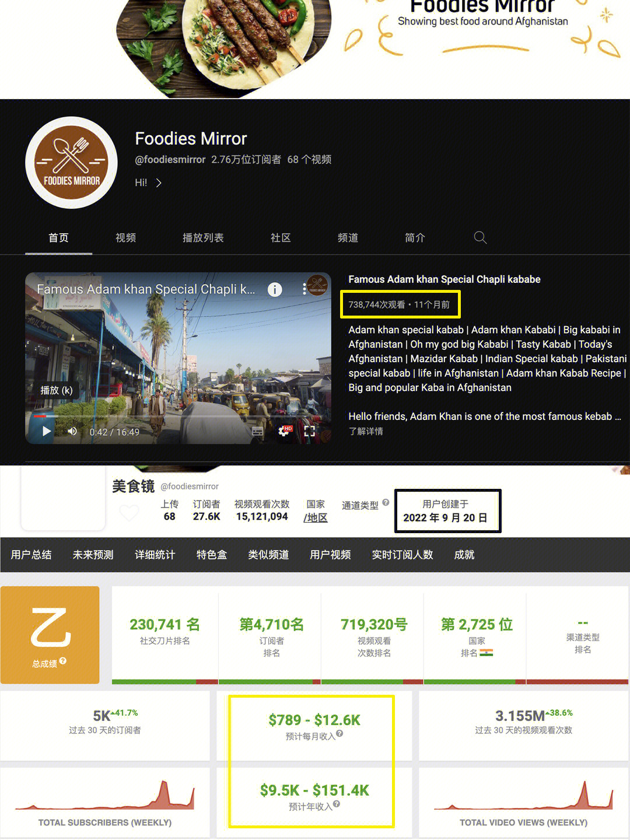This screenshot has width=630, height=840.
Task: Switch to the 视频 tab
Action: tap(125, 238)
